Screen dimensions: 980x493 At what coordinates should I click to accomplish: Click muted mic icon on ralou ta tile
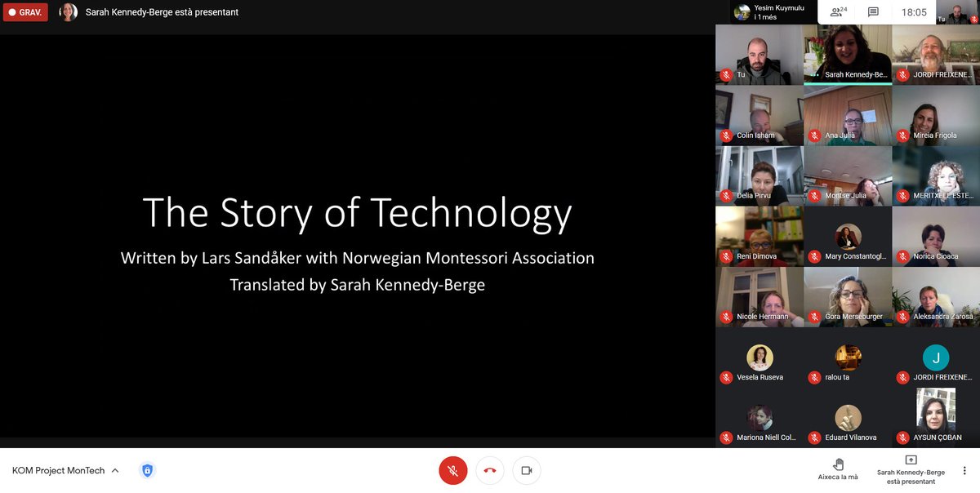click(x=814, y=377)
